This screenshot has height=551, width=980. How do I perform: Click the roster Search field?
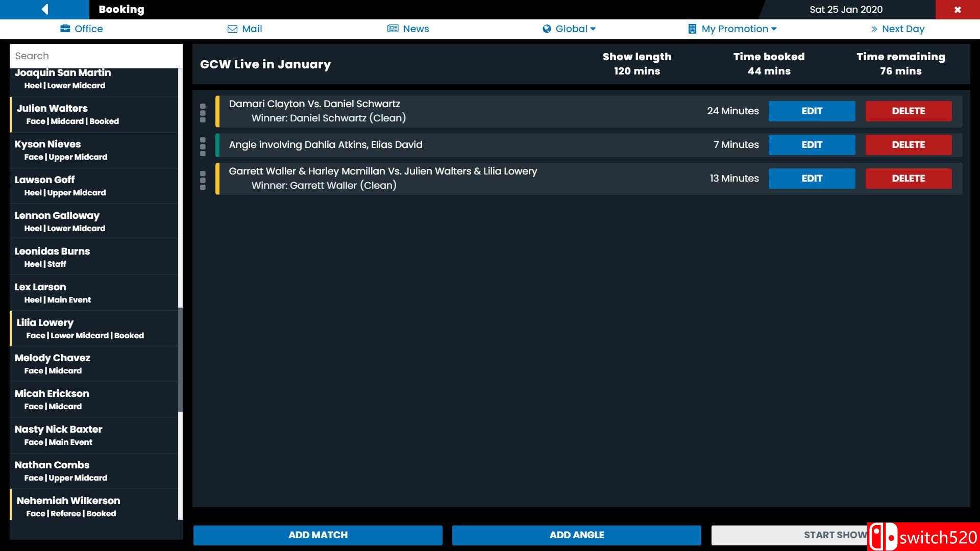[96, 56]
